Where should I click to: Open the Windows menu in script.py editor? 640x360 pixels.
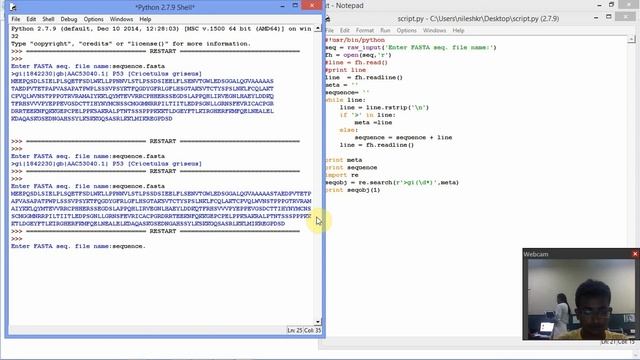434,31
